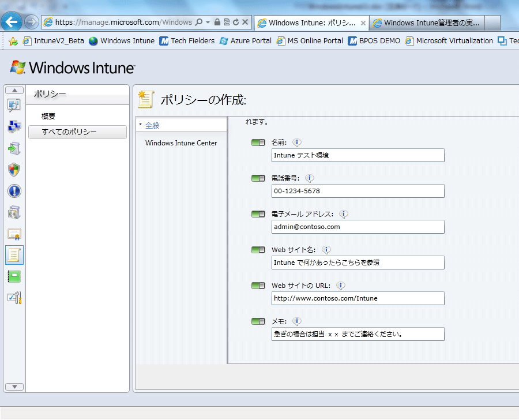Click the search magnifier in the address bar
The width and height of the screenshot is (519, 420).
point(198,22)
